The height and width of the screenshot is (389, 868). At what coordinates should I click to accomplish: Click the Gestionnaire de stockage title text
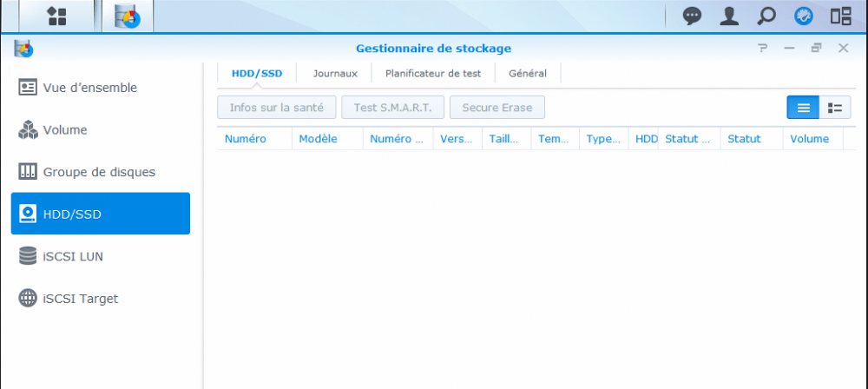pyautogui.click(x=433, y=49)
